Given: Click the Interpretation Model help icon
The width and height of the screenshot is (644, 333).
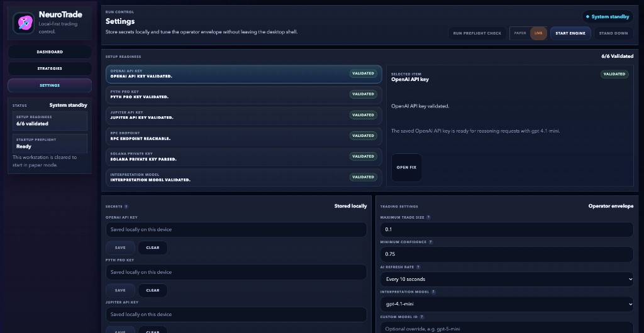Looking at the screenshot, I should pyautogui.click(x=433, y=292).
